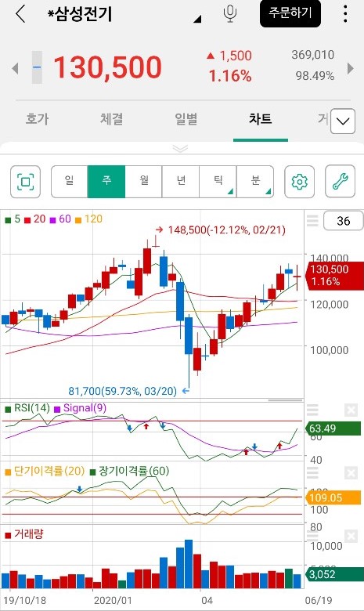Click the 3,052 volume value tag
Image resolution: width=364 pixels, height=611 pixels.
click(333, 574)
